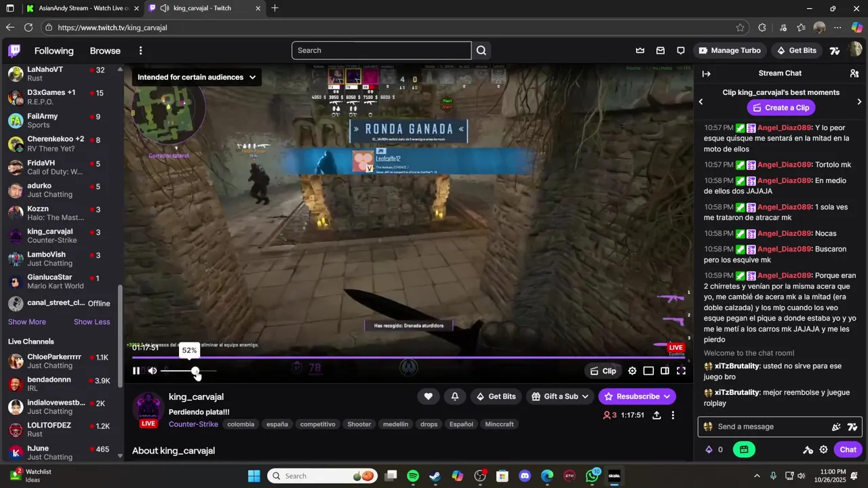Open the emote picker in chat input
This screenshot has height=488, width=868.
[836, 427]
